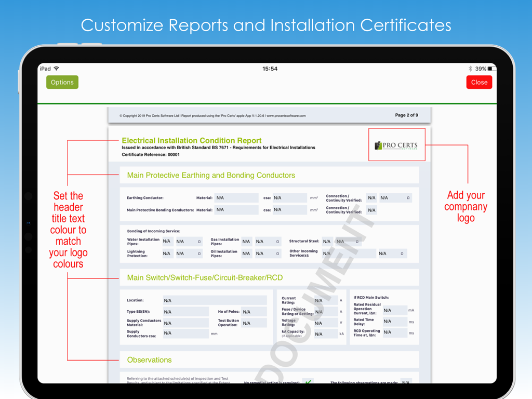Viewport: 532px width, 399px height.
Task: Click the Location field under Main Switch section
Action: pos(215,300)
